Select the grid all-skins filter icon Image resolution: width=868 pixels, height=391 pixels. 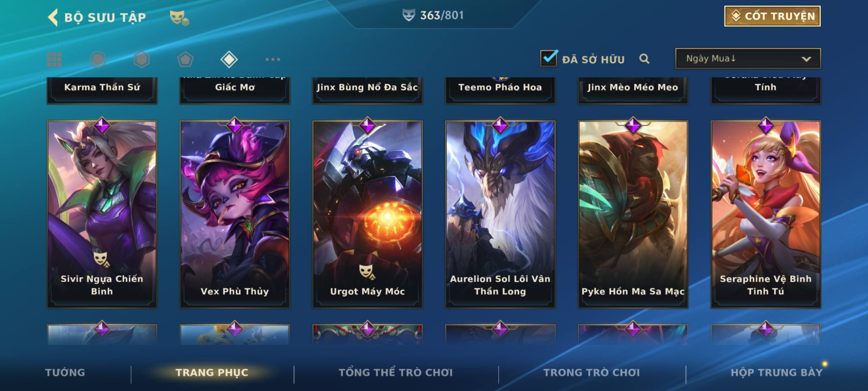[x=54, y=59]
